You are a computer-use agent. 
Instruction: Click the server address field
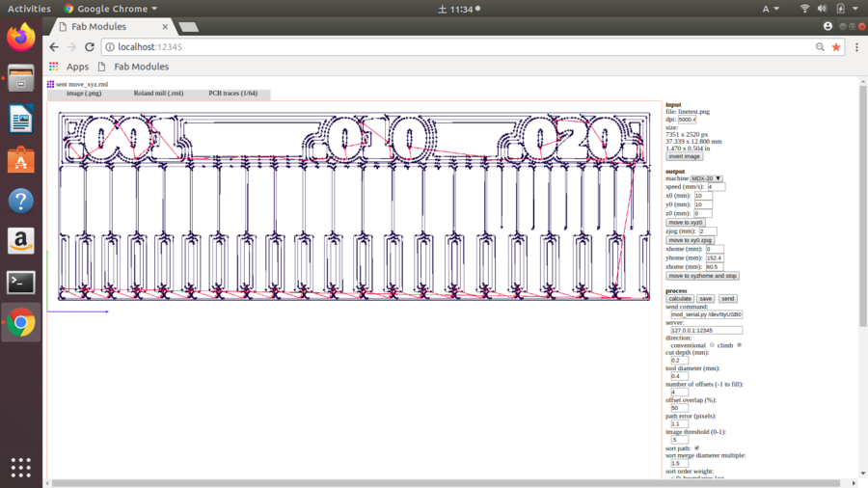click(706, 330)
